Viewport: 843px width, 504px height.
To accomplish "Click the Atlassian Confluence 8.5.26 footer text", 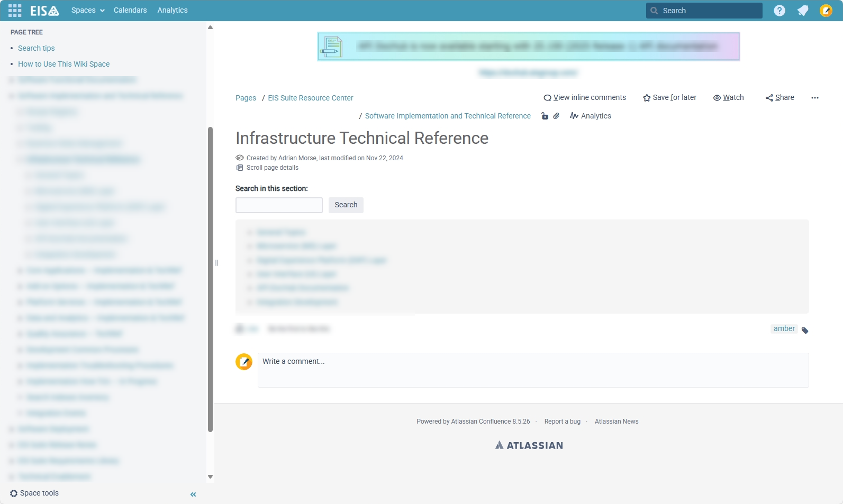I will click(x=491, y=421).
